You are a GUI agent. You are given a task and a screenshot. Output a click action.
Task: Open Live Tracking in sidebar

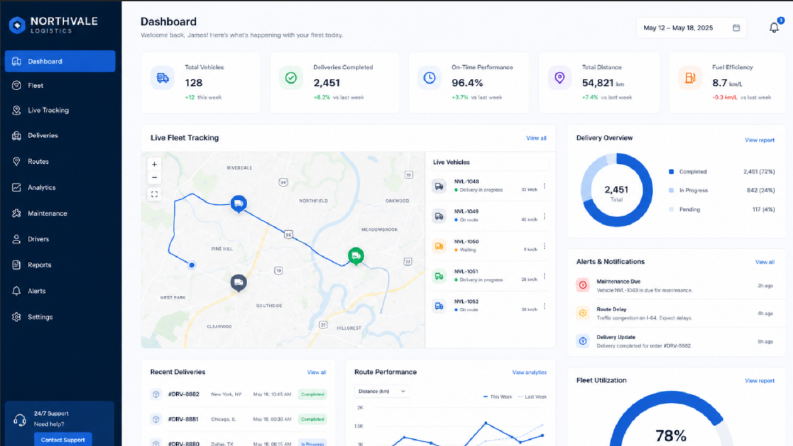click(60, 110)
